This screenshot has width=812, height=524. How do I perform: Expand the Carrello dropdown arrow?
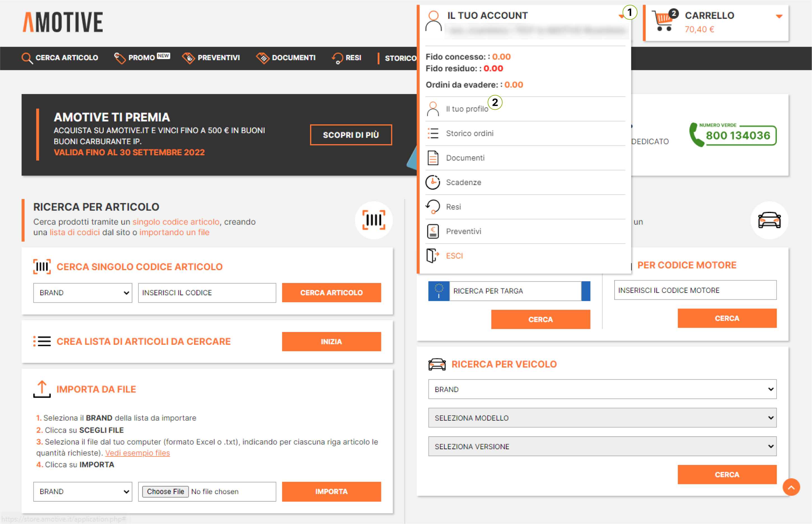pyautogui.click(x=779, y=16)
